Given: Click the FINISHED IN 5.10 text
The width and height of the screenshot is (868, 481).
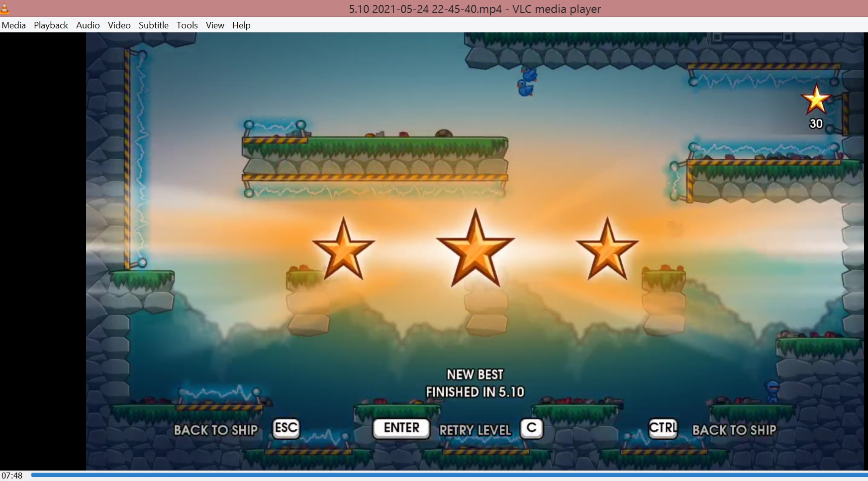Looking at the screenshot, I should click(475, 392).
